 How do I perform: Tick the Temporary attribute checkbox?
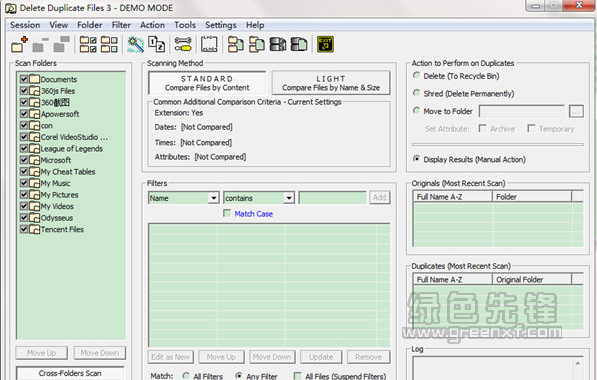[531, 128]
